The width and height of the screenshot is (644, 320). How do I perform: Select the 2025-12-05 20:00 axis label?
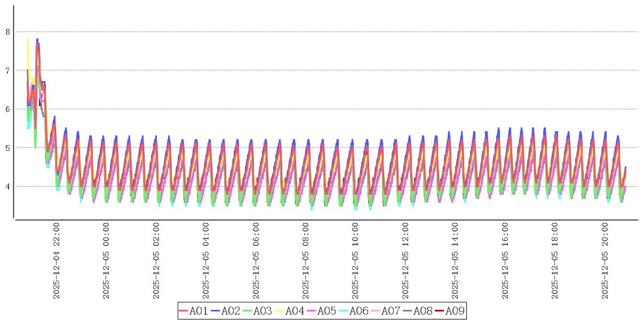point(605,261)
